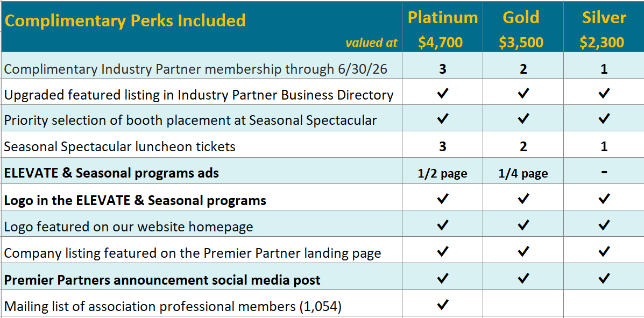644x318 pixels.
Task: Click the Platinum checkmark for website homepage logo
Action: (x=442, y=225)
